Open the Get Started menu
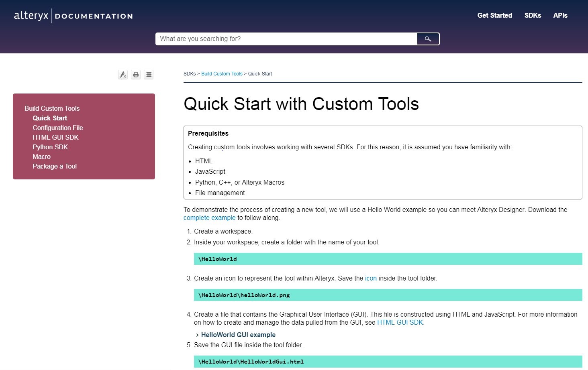Viewport: 588px width, 370px height. pos(494,15)
